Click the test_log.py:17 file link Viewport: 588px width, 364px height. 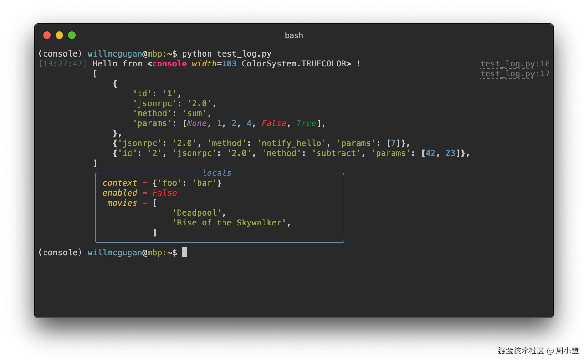click(x=515, y=74)
